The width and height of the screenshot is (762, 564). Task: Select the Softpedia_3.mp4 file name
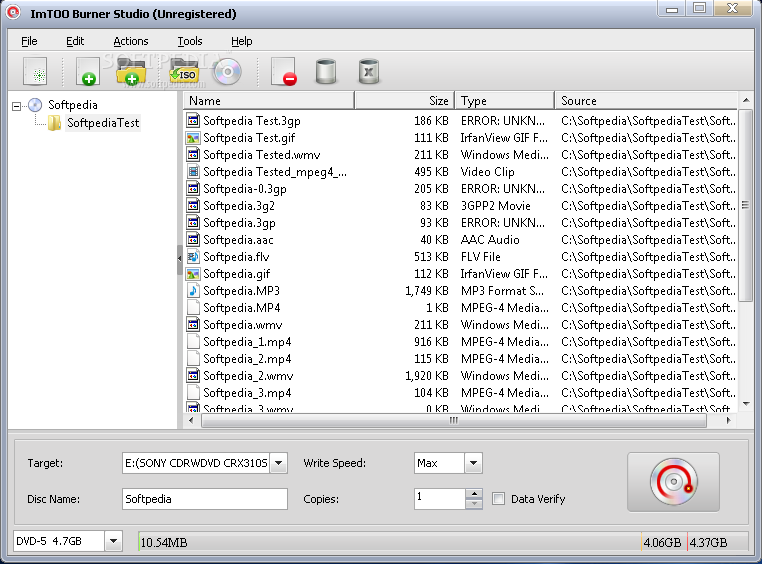click(x=247, y=393)
